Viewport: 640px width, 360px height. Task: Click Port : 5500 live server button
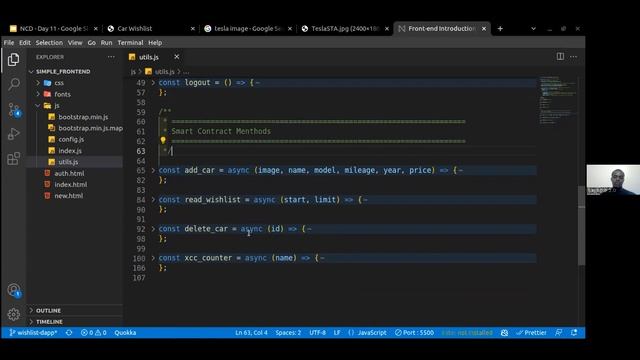pyautogui.click(x=414, y=333)
